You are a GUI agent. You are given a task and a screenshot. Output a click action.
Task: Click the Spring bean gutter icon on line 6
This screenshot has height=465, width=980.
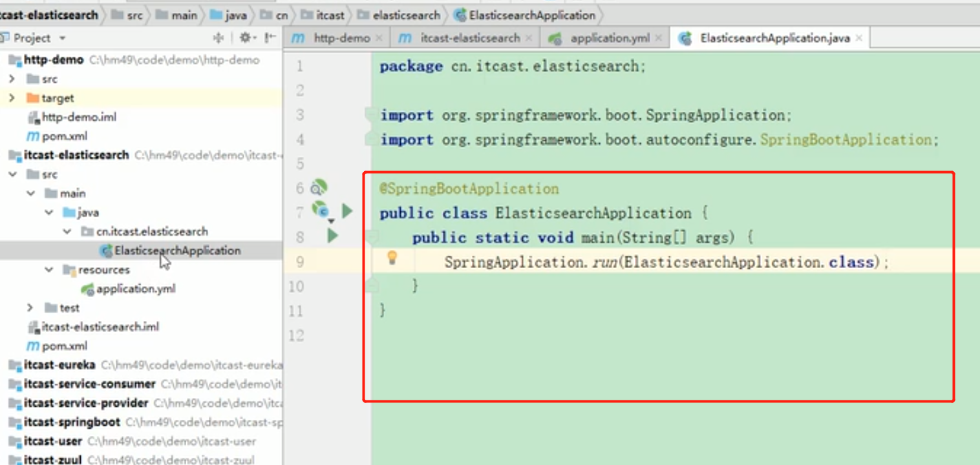(x=318, y=188)
